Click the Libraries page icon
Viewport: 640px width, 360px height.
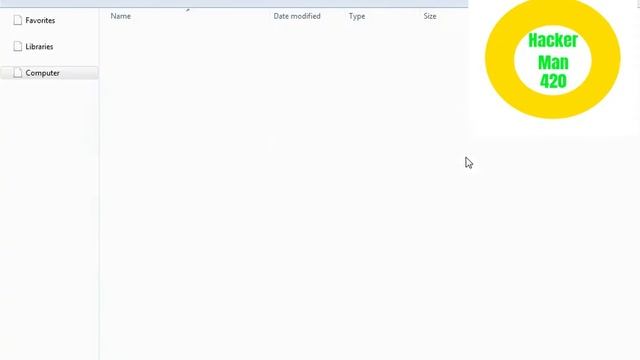pyautogui.click(x=18, y=46)
